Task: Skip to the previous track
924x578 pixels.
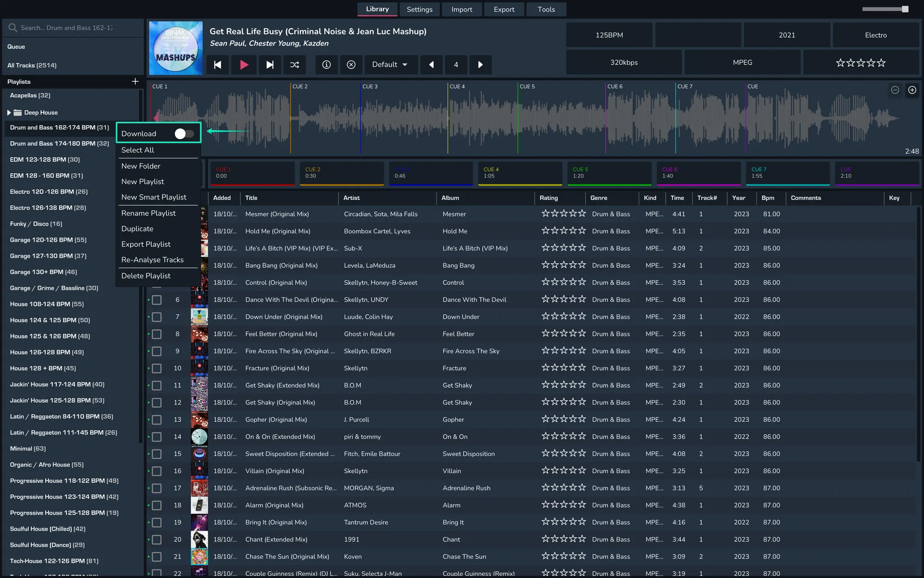Action: click(218, 65)
